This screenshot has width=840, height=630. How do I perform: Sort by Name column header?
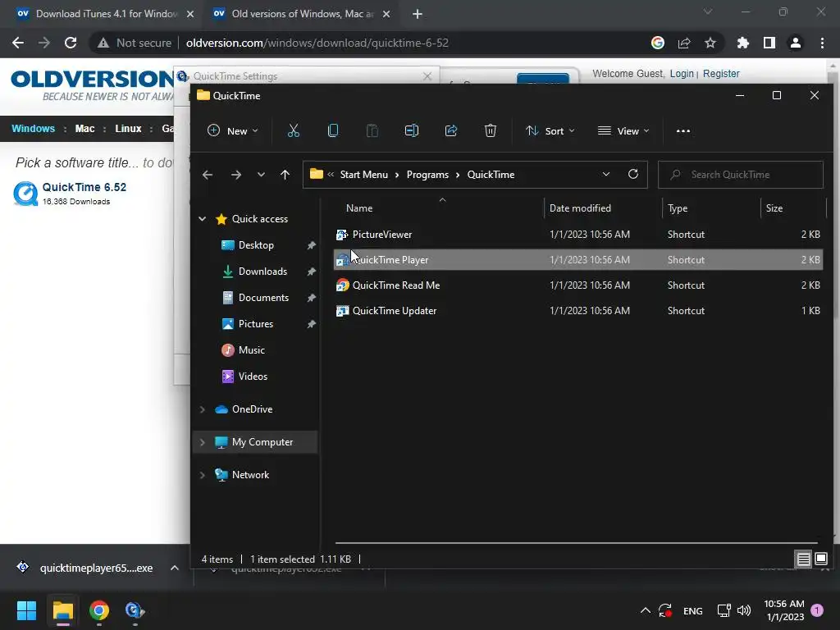point(359,208)
